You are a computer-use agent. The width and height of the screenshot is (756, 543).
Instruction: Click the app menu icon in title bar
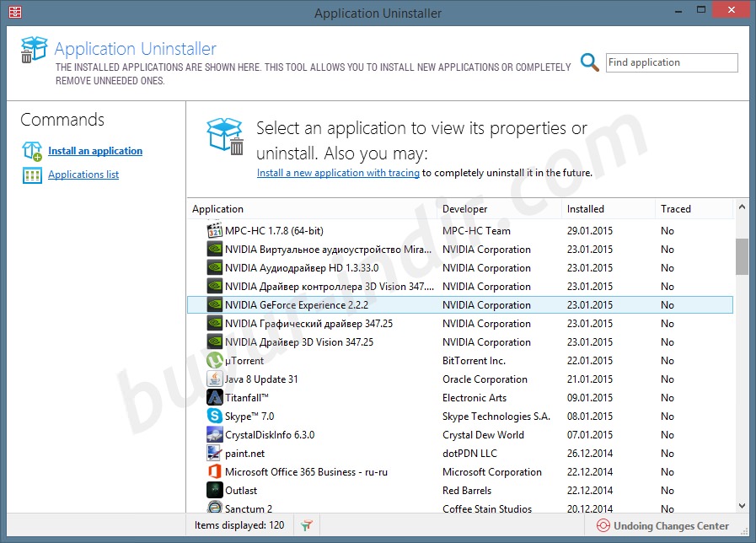coord(15,12)
